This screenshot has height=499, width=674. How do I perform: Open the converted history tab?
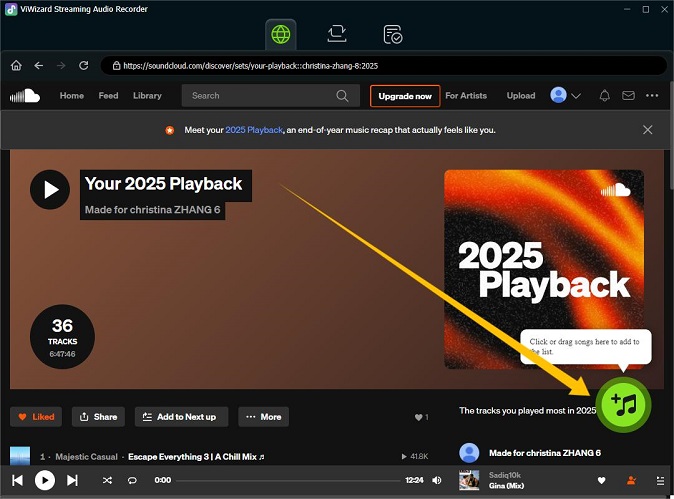(x=392, y=34)
